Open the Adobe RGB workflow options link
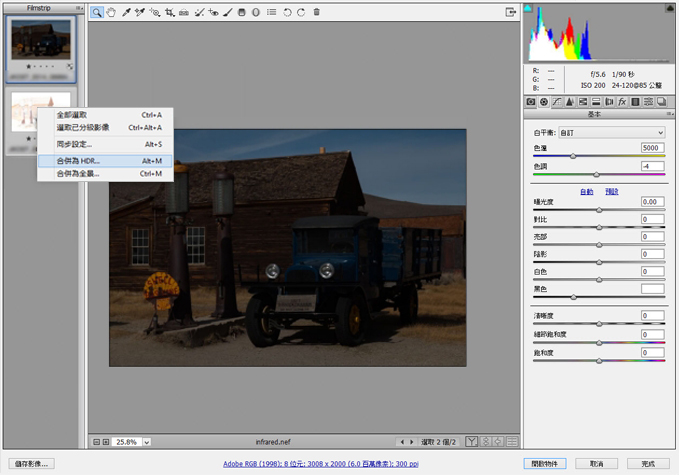 320,464
